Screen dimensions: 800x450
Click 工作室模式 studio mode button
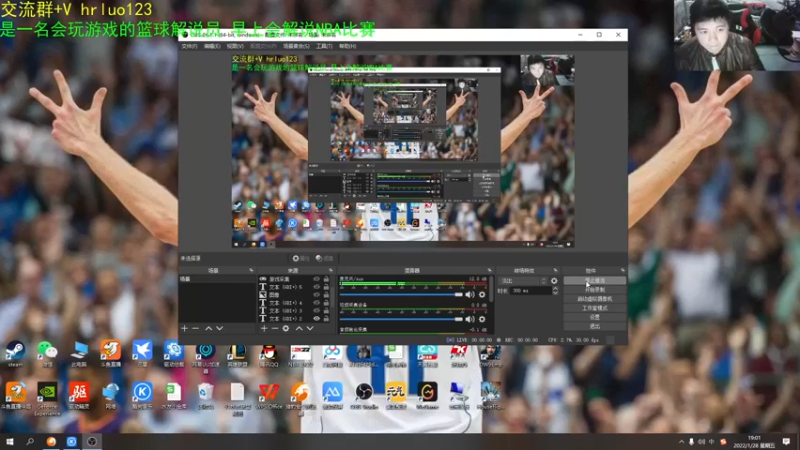coord(594,308)
